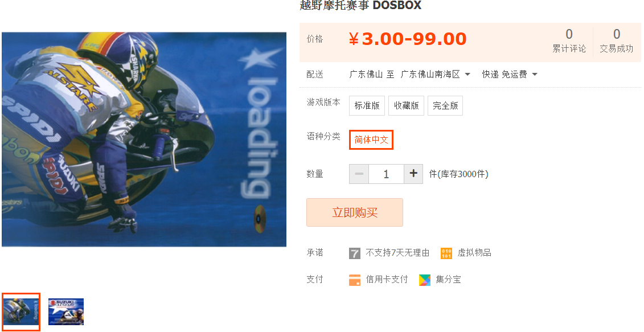Increase quantity with the plus button

click(413, 174)
